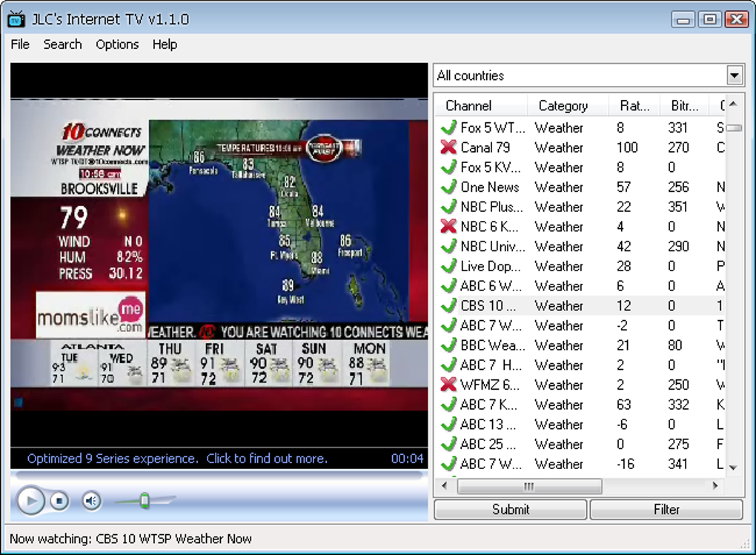Click the red X icon beside Canal 79
This screenshot has width=756, height=555.
click(x=448, y=147)
